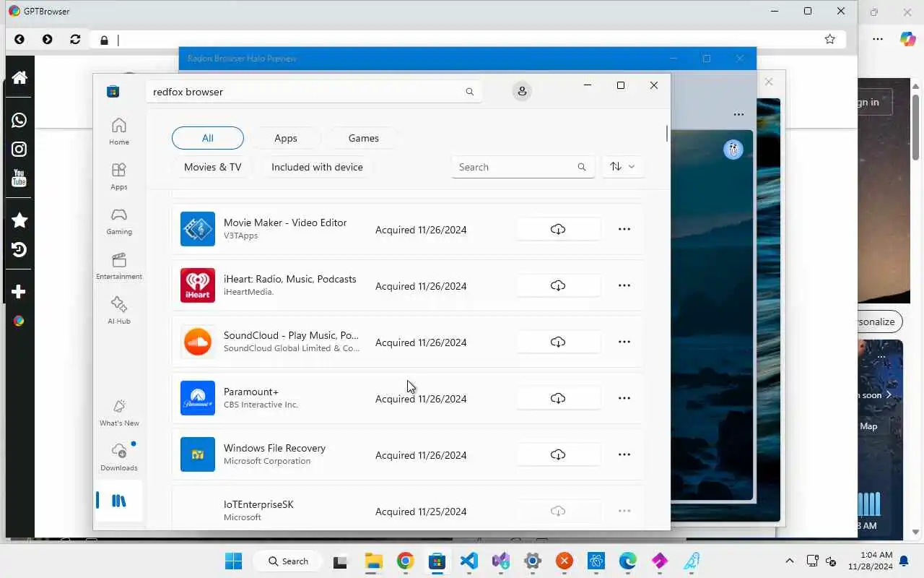The image size is (924, 578).
Task: Open YouTube from GPTBrowser sidebar
Action: (19, 178)
